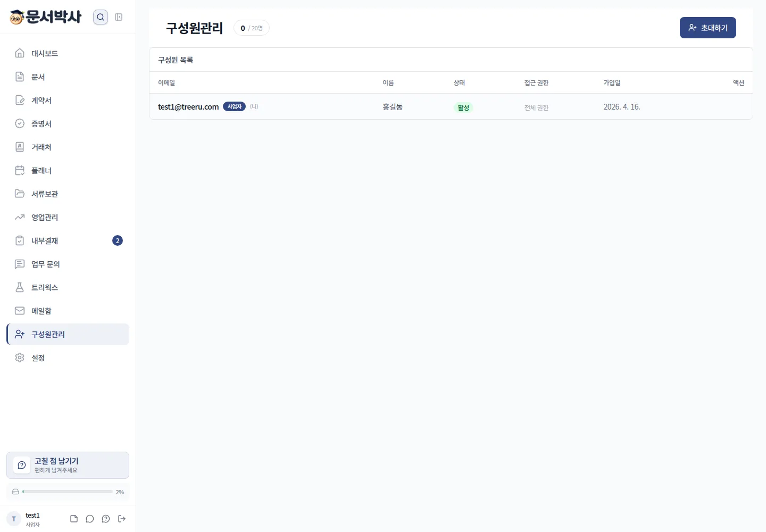766x532 pixels.
Task: Select 증명서 in the sidebar
Action: [68, 123]
